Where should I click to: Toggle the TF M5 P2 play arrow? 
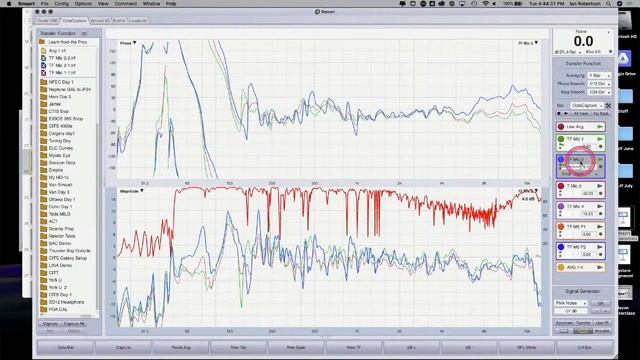[600, 247]
